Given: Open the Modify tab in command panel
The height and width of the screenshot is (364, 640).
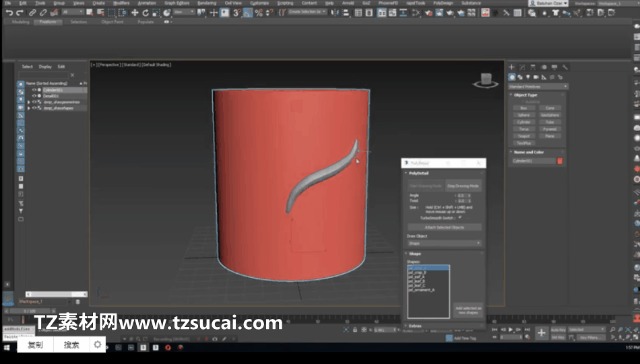Looking at the screenshot, I should coord(521,67).
